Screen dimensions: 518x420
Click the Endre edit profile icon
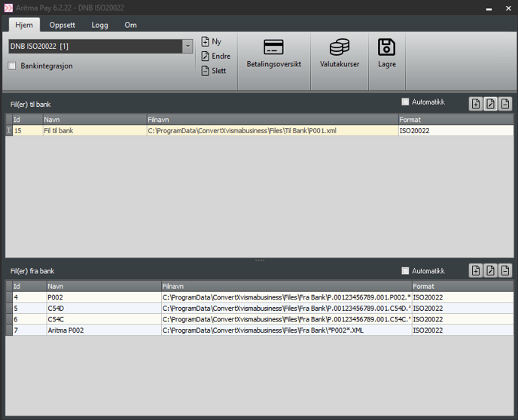[206, 56]
